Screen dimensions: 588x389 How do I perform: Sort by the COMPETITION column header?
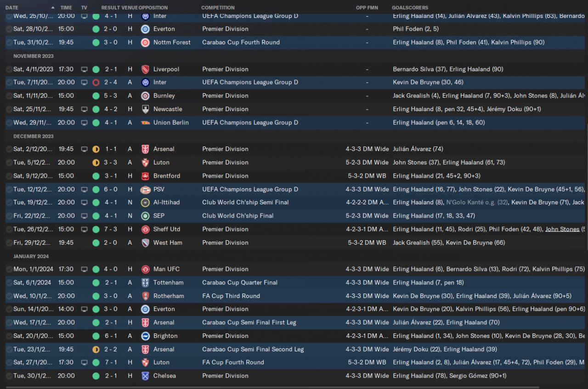click(218, 8)
